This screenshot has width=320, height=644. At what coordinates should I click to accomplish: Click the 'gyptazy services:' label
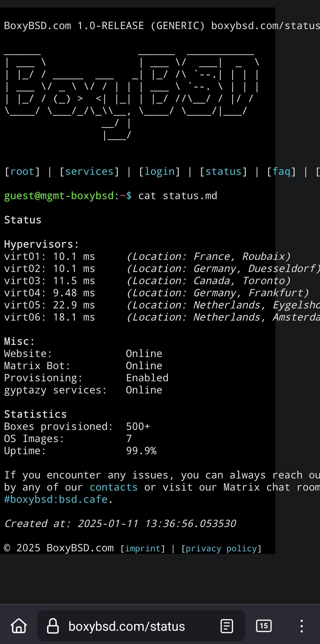(55, 390)
